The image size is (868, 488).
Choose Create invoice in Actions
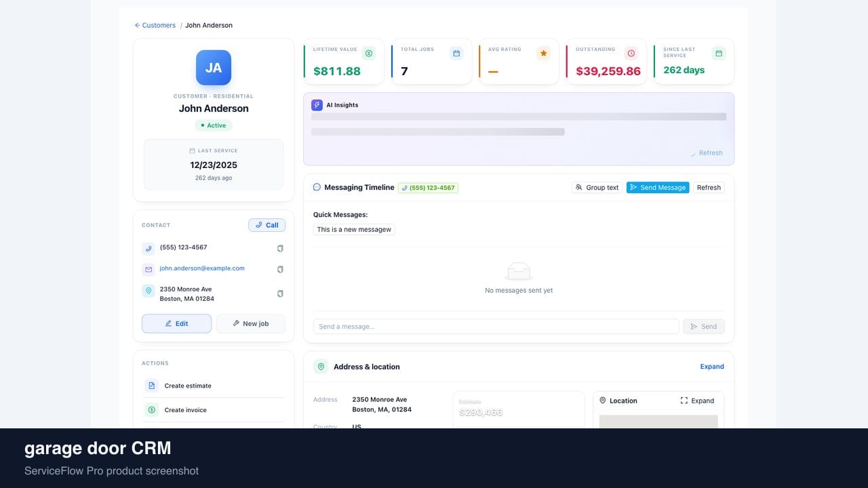pyautogui.click(x=214, y=410)
